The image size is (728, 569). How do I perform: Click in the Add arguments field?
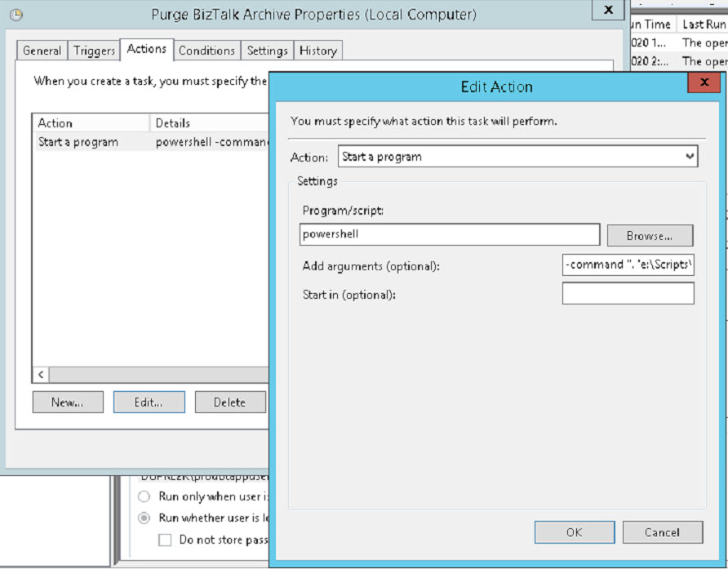pos(628,264)
